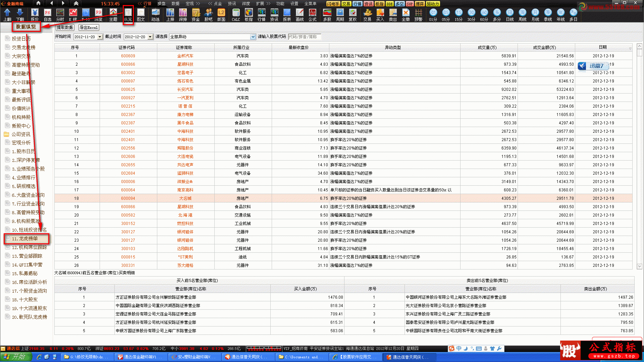
Task: Click the 买入 buy icon
Action: (380, 15)
